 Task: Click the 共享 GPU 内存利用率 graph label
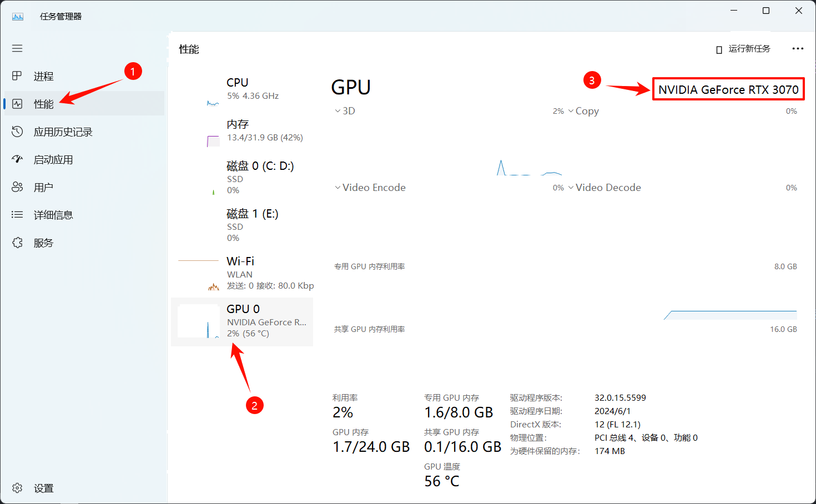coord(369,329)
